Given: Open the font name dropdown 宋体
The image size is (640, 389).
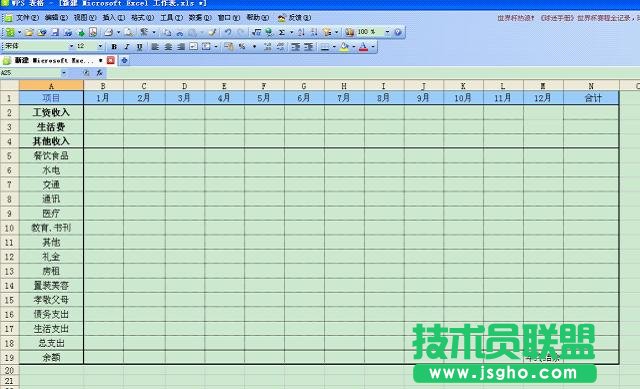Looking at the screenshot, I should tap(71, 47).
